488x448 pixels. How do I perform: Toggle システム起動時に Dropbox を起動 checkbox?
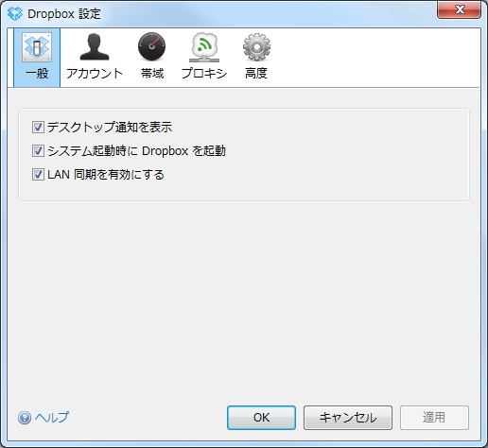38,151
